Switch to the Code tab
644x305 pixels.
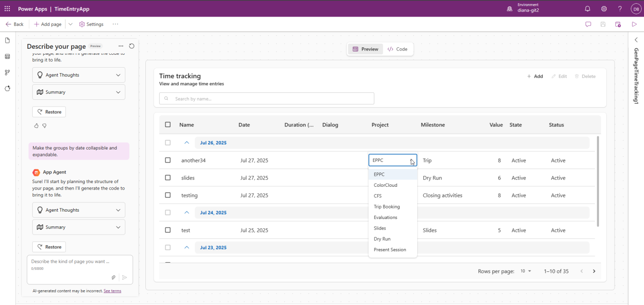pyautogui.click(x=398, y=49)
